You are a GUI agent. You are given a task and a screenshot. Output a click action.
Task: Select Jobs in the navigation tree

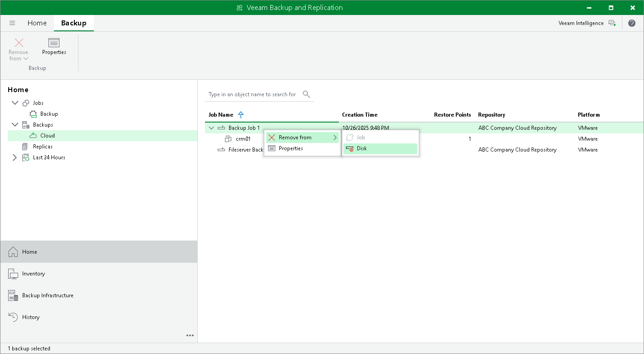tap(38, 103)
